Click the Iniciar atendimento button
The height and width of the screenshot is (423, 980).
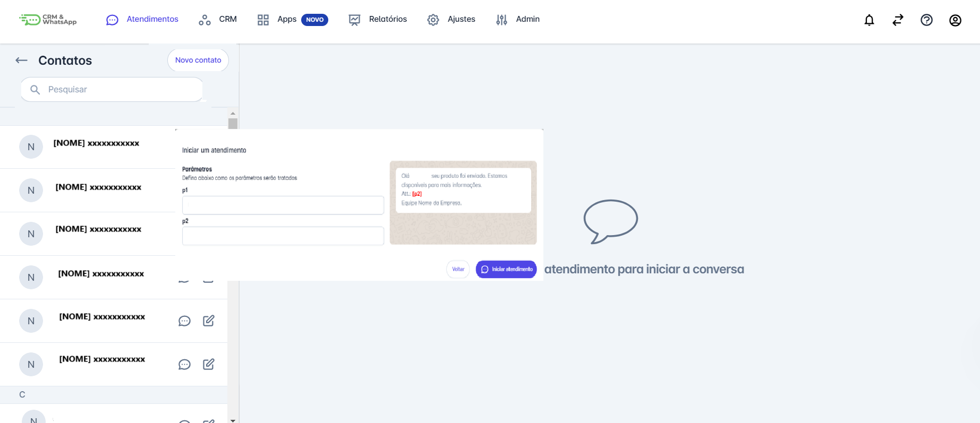tap(506, 269)
